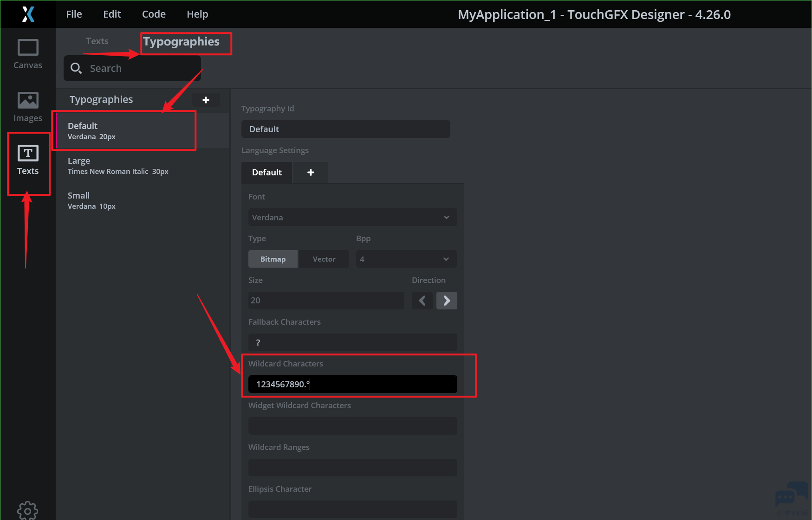This screenshot has width=812, height=520.
Task: Set text direction to left arrow
Action: [422, 301]
